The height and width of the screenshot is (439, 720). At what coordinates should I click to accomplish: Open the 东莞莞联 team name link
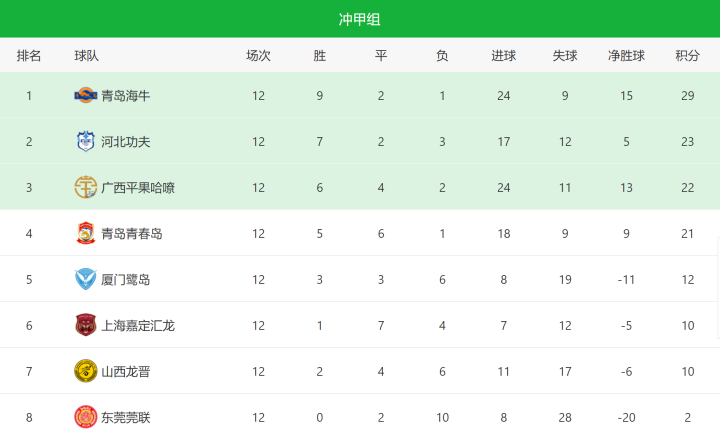tap(126, 418)
